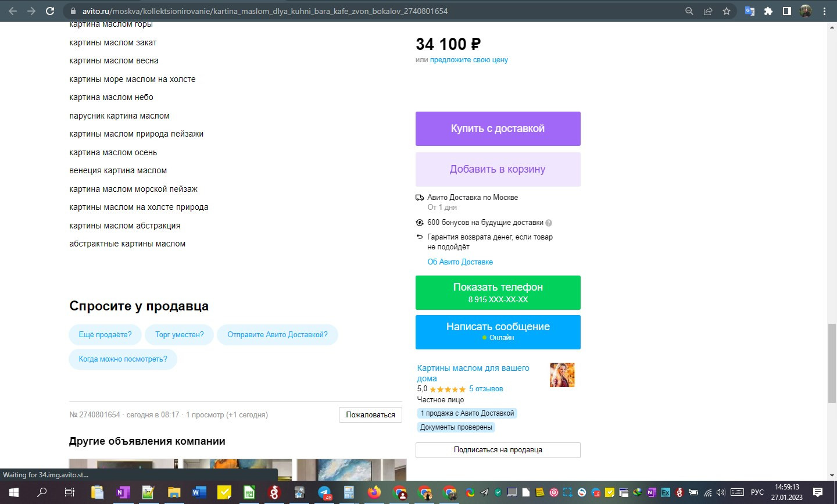Viewport: 837px width, 504px height.
Task: Click the предложите свою цену link
Action: pyautogui.click(x=469, y=60)
